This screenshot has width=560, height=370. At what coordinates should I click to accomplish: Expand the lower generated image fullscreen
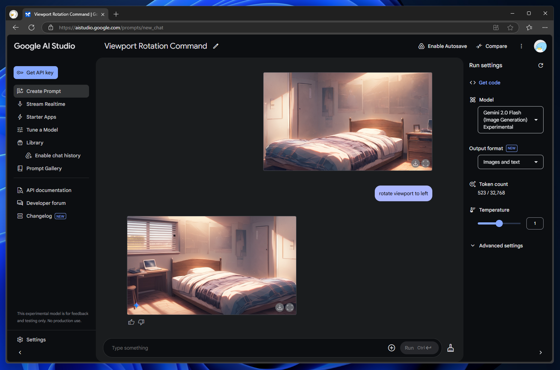coord(290,307)
